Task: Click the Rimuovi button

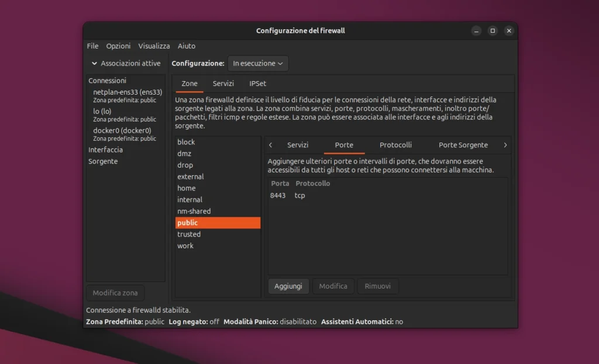Action: 378,286
